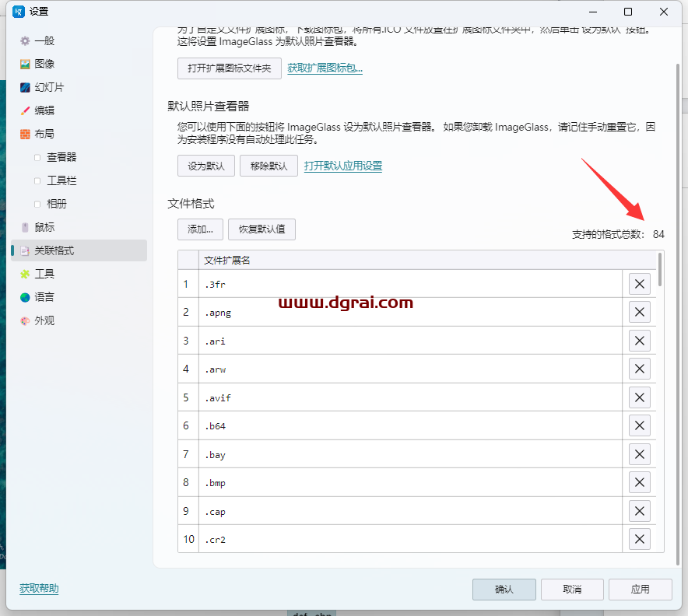Open the 工具 settings section

point(79,274)
